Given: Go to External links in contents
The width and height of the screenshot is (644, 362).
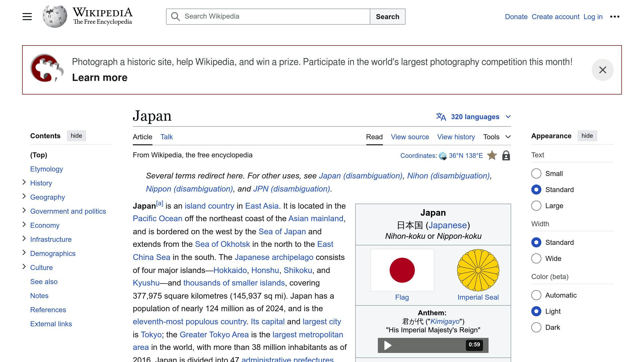Looking at the screenshot, I should point(51,324).
